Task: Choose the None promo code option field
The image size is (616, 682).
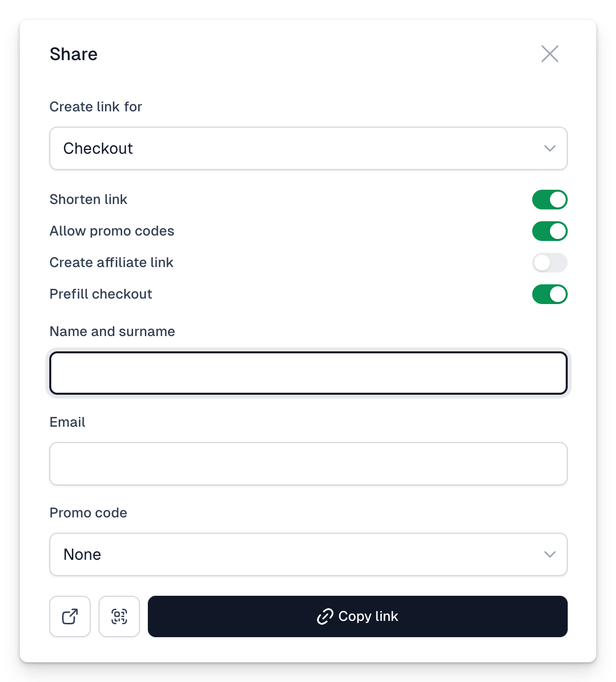Action: click(x=308, y=554)
